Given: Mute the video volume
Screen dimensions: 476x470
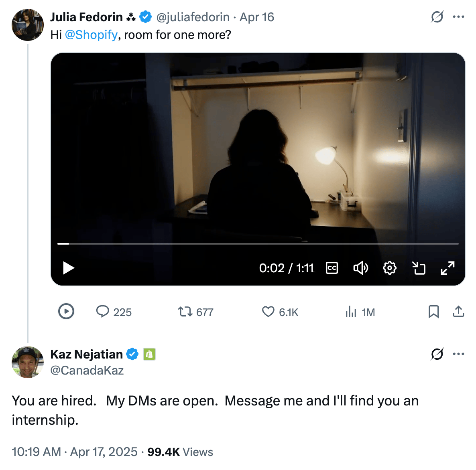Looking at the screenshot, I should coord(360,268).
